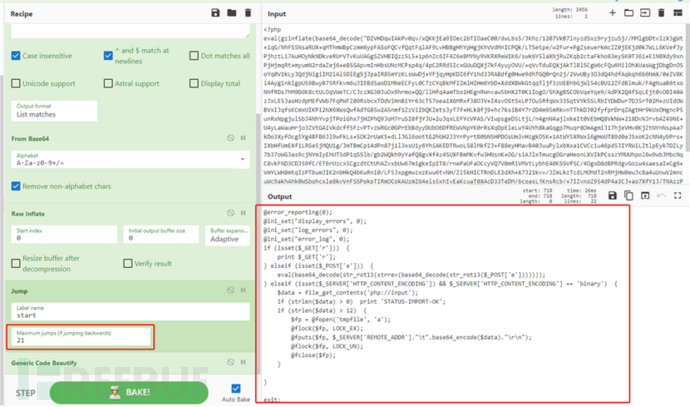Set breakpoint on From Base64 operation
Image resolution: width=690 pixels, height=407 pixels.
click(x=243, y=138)
